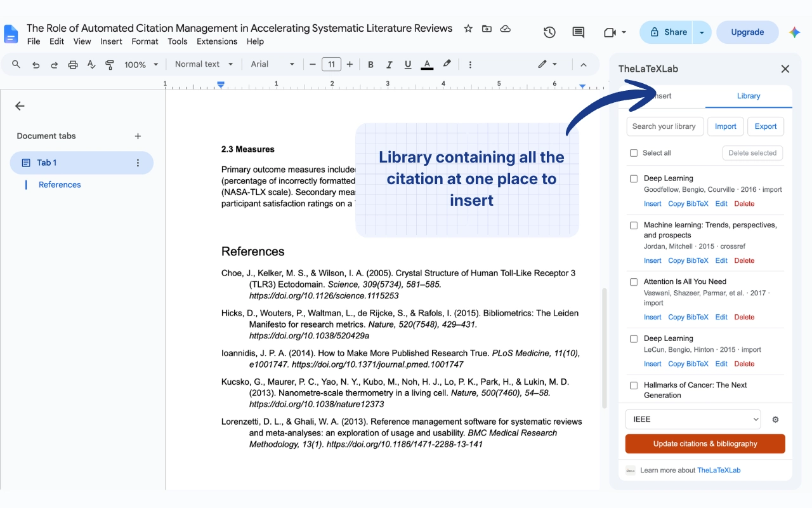Image resolution: width=812 pixels, height=508 pixels.
Task: Click Import in library panel
Action: click(725, 126)
